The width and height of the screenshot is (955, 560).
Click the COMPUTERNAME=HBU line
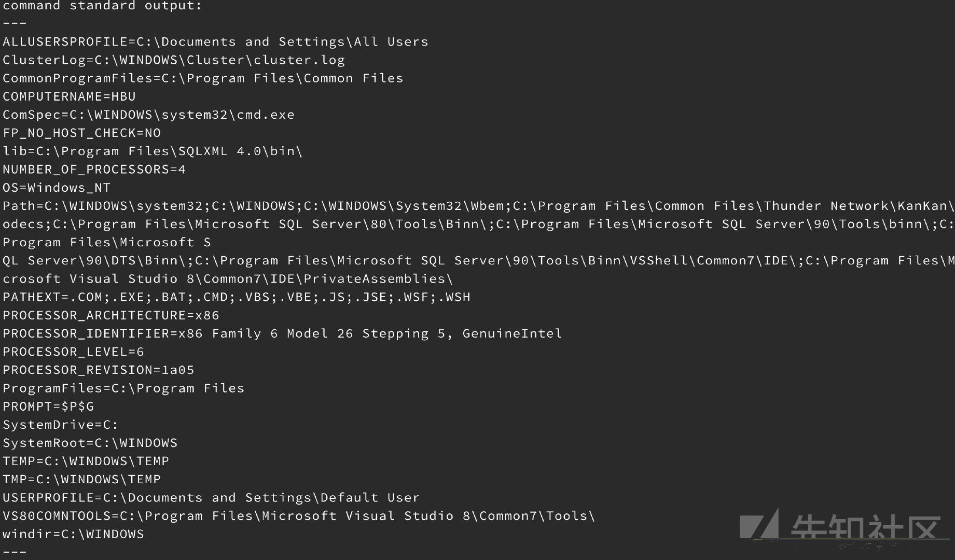coord(70,96)
